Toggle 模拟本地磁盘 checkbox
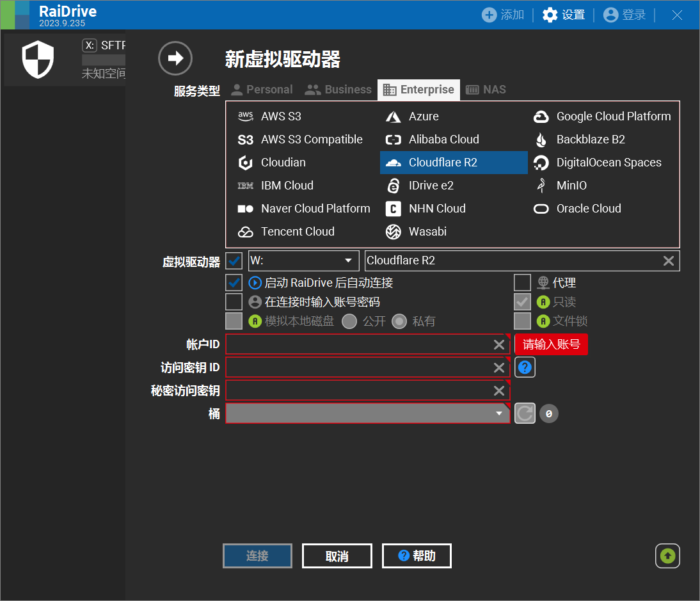The height and width of the screenshot is (601, 700). [x=234, y=321]
